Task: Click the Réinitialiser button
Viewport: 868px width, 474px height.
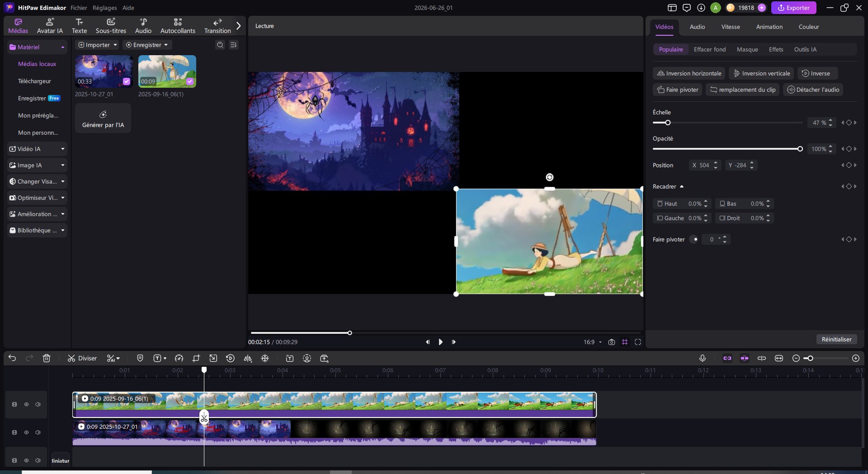Action: coord(836,339)
